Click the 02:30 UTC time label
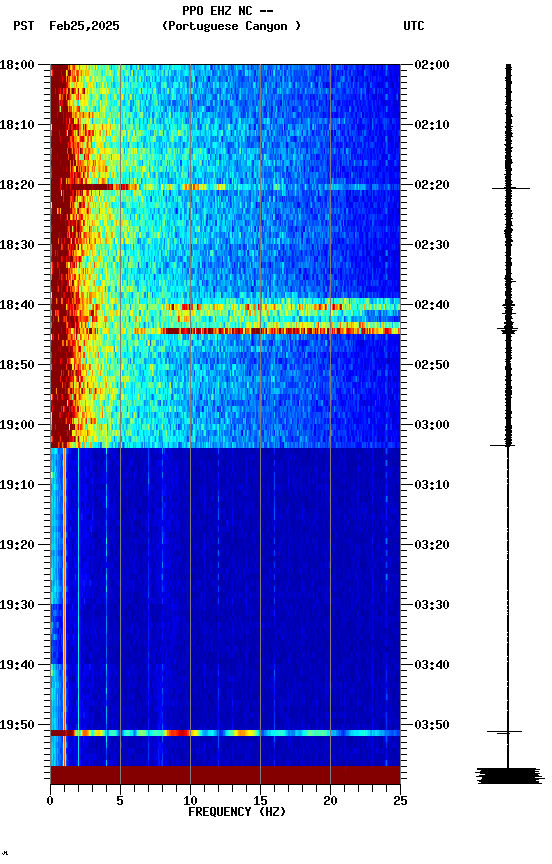This screenshot has width=552, height=864. tap(432, 245)
